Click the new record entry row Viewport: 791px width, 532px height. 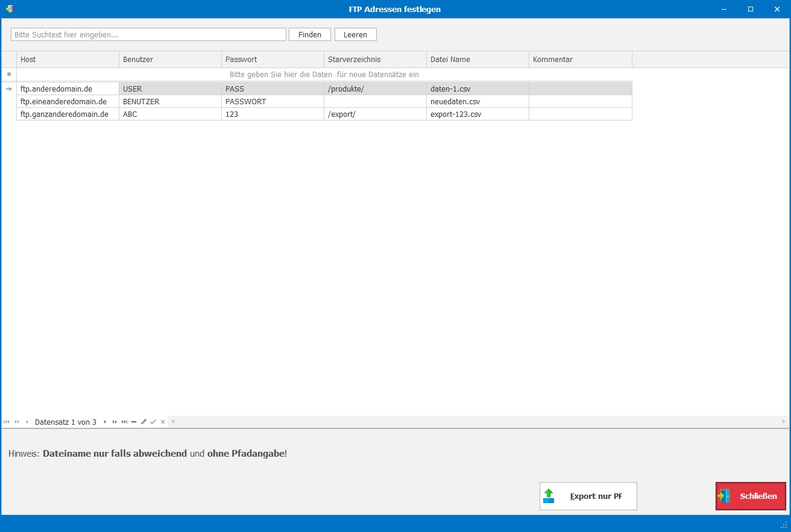click(324, 75)
